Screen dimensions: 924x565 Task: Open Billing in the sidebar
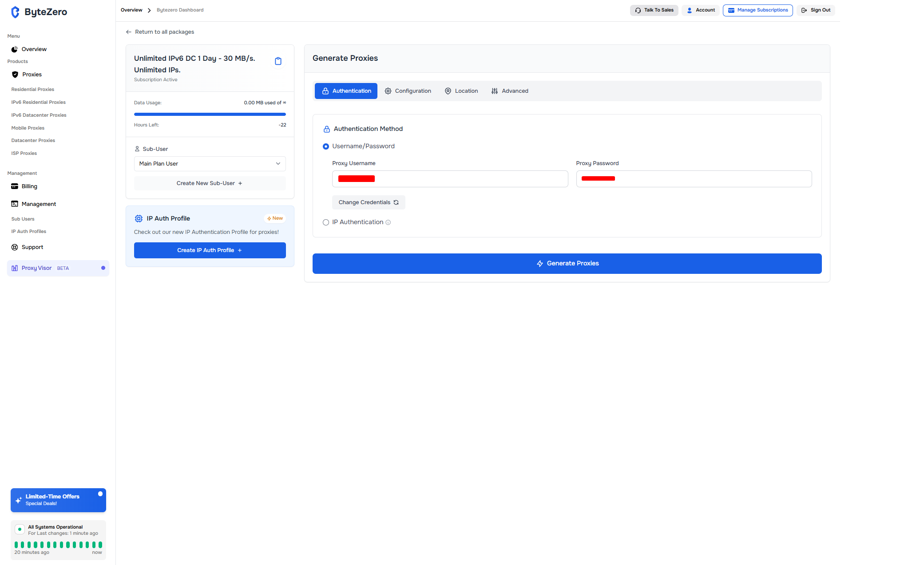pos(24,186)
